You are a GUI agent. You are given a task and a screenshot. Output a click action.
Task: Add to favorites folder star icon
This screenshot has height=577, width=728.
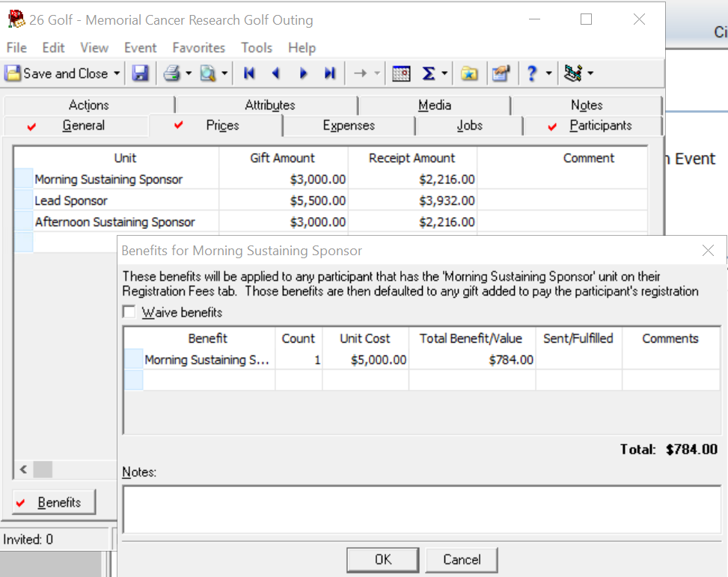[469, 73]
